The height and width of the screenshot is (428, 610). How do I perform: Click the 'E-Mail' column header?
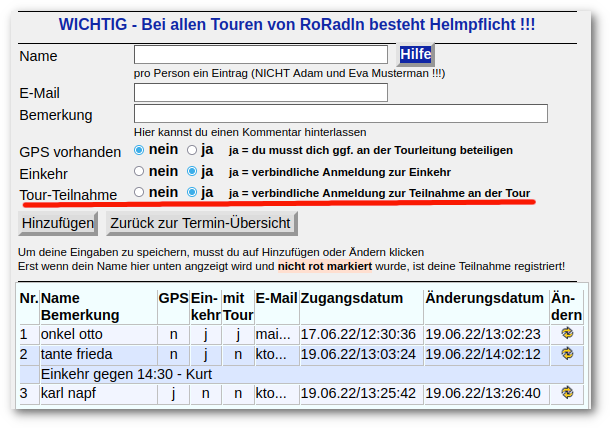(277, 298)
